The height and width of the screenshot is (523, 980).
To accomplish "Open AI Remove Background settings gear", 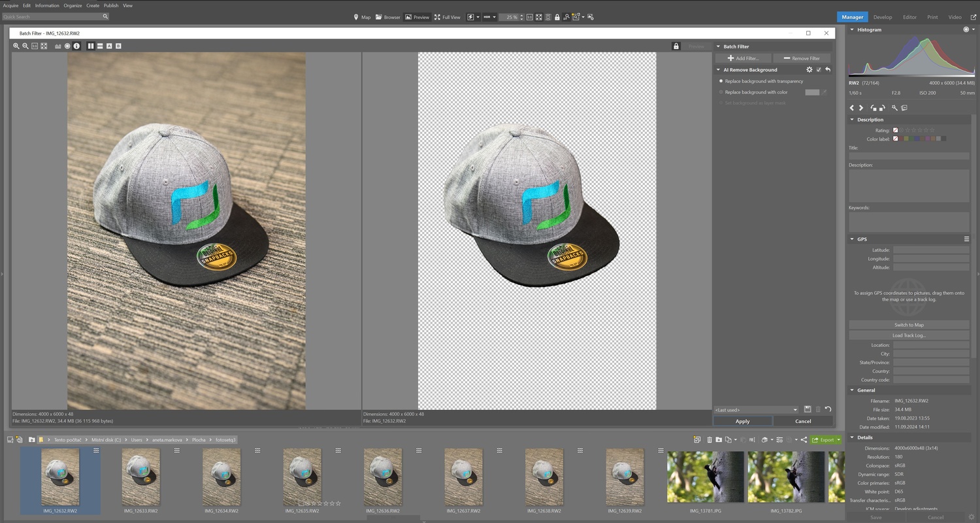I will 809,69.
